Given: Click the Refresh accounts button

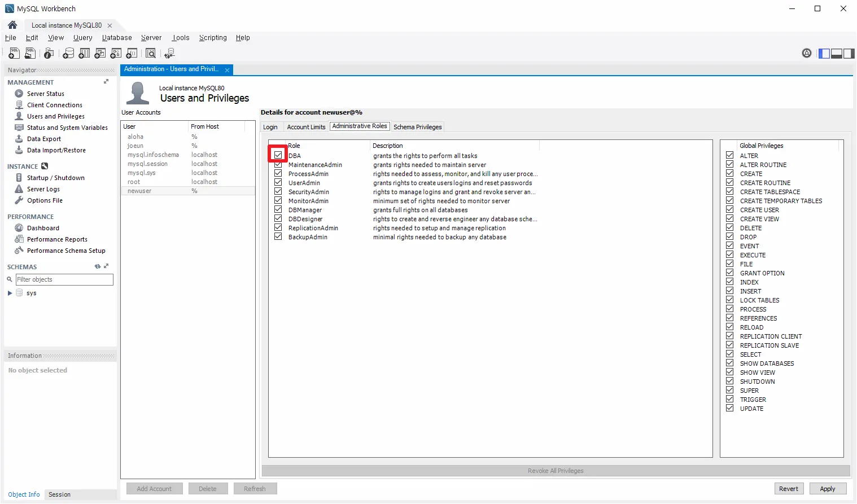Looking at the screenshot, I should (255, 489).
